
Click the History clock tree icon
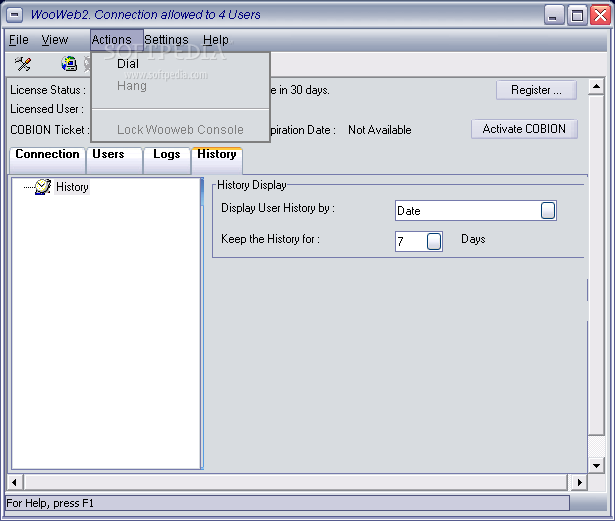click(x=43, y=187)
